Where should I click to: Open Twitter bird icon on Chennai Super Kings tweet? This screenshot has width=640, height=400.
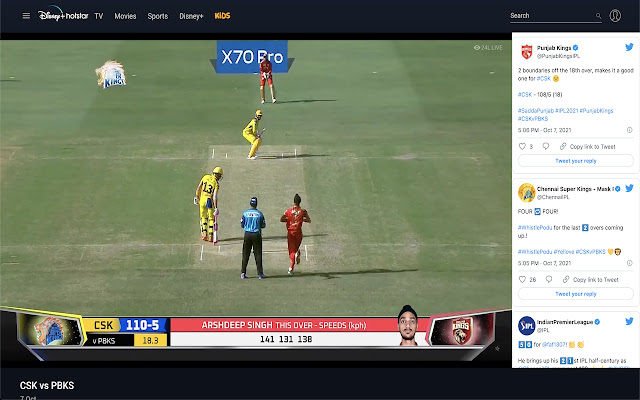[x=629, y=188]
